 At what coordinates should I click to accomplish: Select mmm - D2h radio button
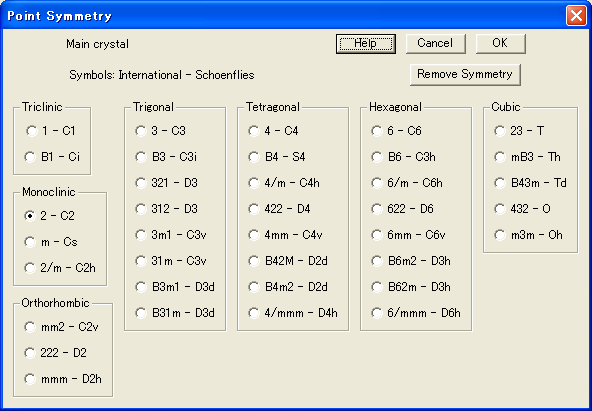63,379
